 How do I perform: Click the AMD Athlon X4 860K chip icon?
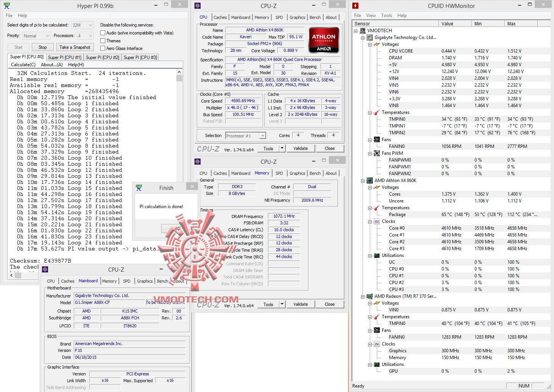(x=370, y=180)
